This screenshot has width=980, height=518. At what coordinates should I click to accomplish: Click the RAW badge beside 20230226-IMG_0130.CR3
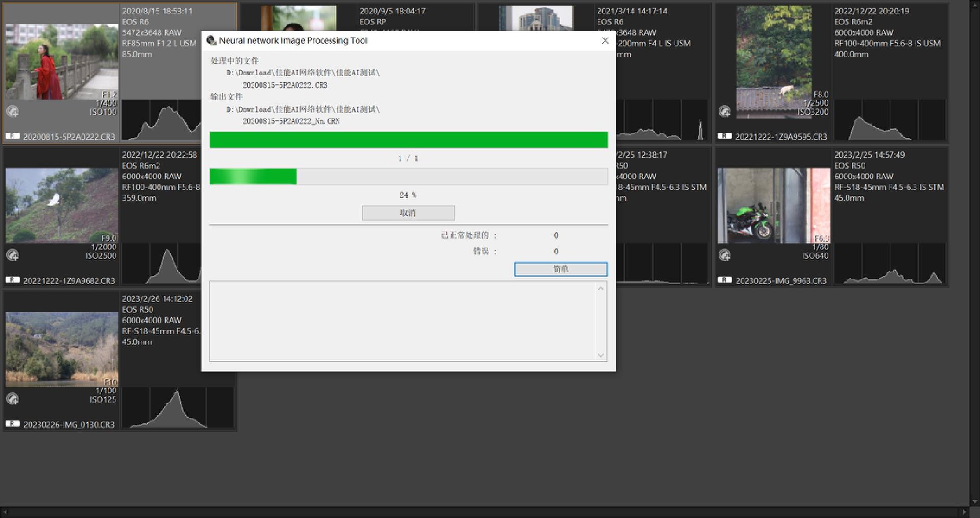(13, 424)
